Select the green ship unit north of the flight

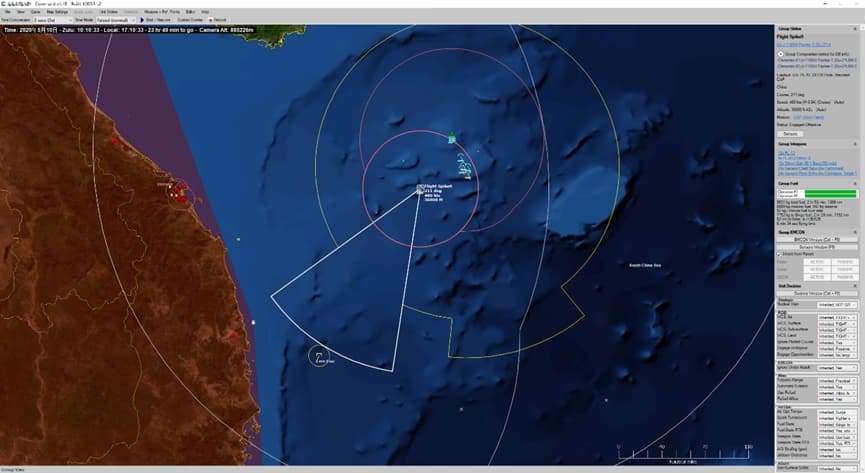[x=452, y=139]
